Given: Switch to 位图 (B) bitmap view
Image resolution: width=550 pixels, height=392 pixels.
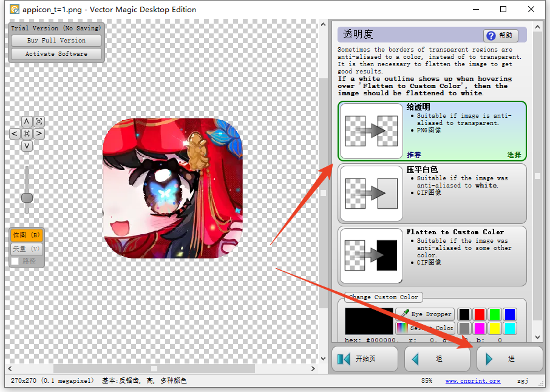Looking at the screenshot, I should point(26,235).
